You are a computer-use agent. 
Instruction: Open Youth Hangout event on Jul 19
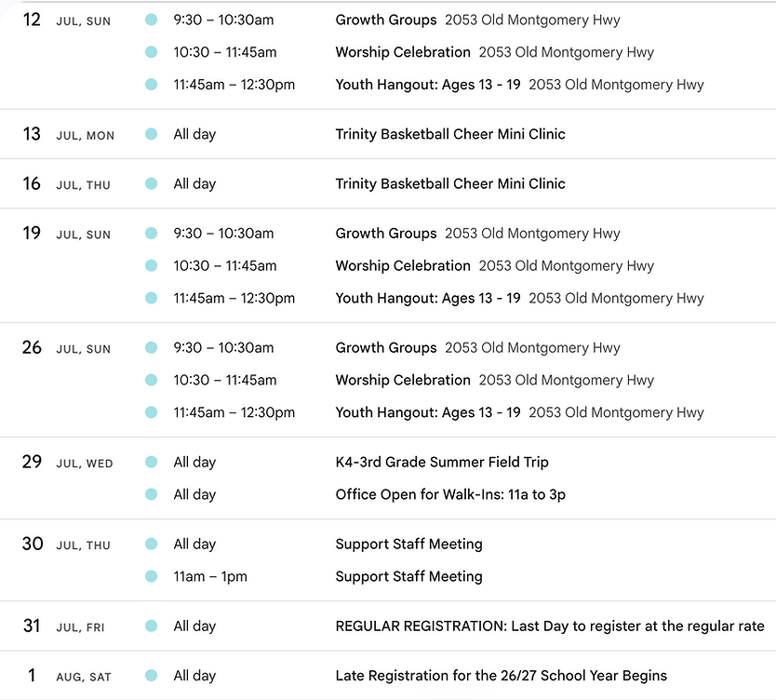428,298
